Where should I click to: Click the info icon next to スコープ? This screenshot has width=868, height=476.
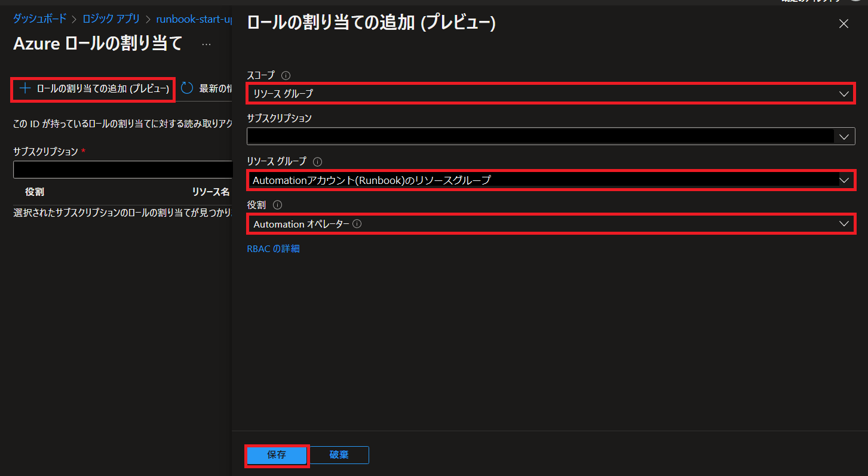(x=286, y=75)
